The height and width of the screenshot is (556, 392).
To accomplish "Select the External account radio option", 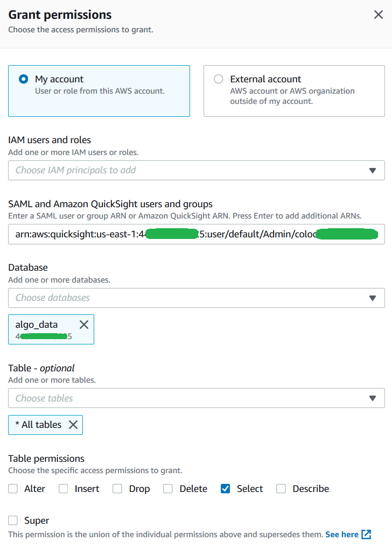I will [219, 79].
